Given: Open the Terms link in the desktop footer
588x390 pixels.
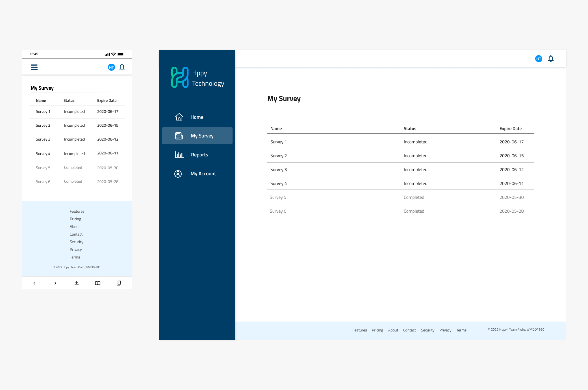Looking at the screenshot, I should pyautogui.click(x=461, y=330).
